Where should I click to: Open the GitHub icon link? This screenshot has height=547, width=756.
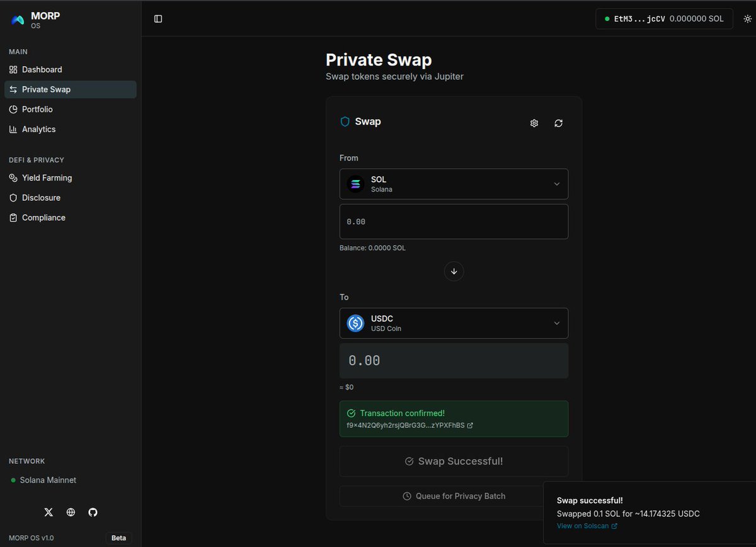tap(93, 512)
